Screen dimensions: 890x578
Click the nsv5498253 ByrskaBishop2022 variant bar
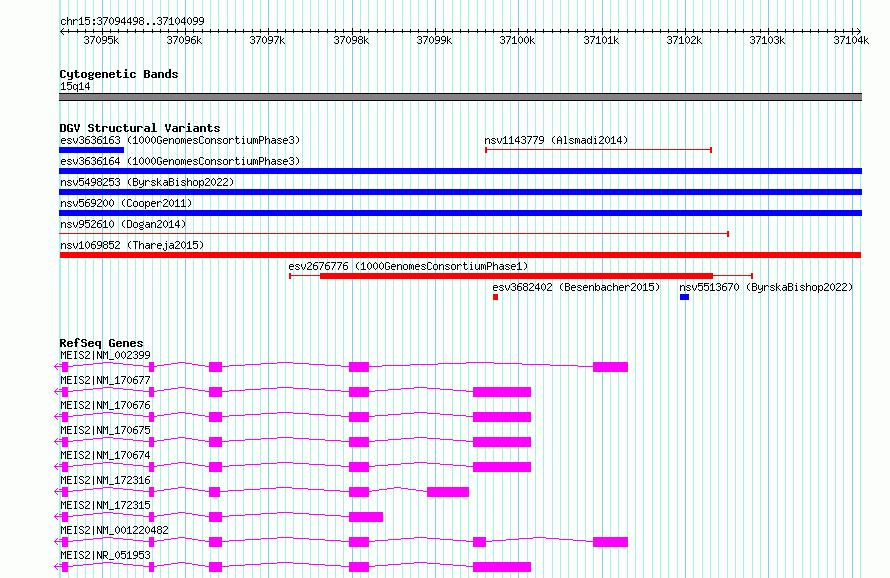tap(460, 192)
